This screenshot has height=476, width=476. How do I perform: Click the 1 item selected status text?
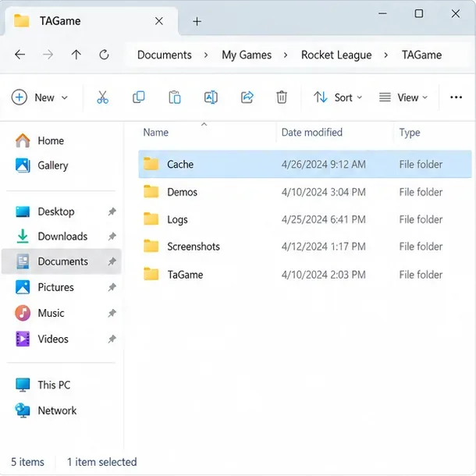(x=101, y=462)
